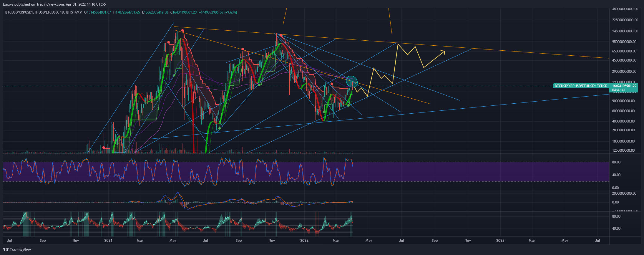
Task: Click the 45000000000.00 price scale label
Action: coord(624,60)
